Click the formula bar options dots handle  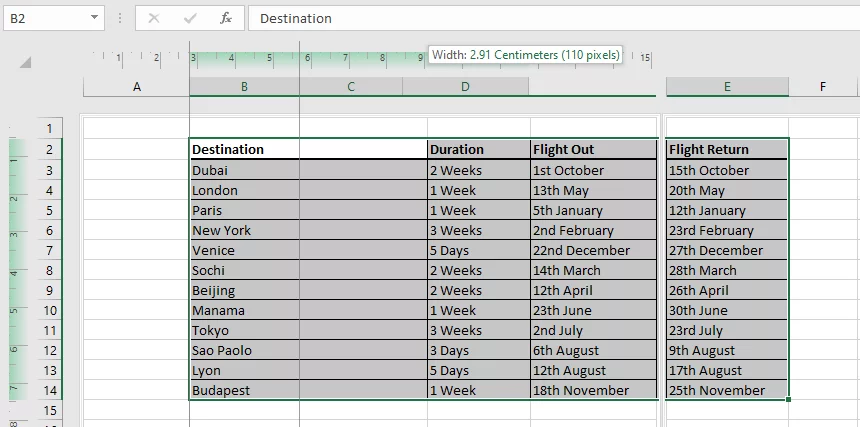[120, 18]
